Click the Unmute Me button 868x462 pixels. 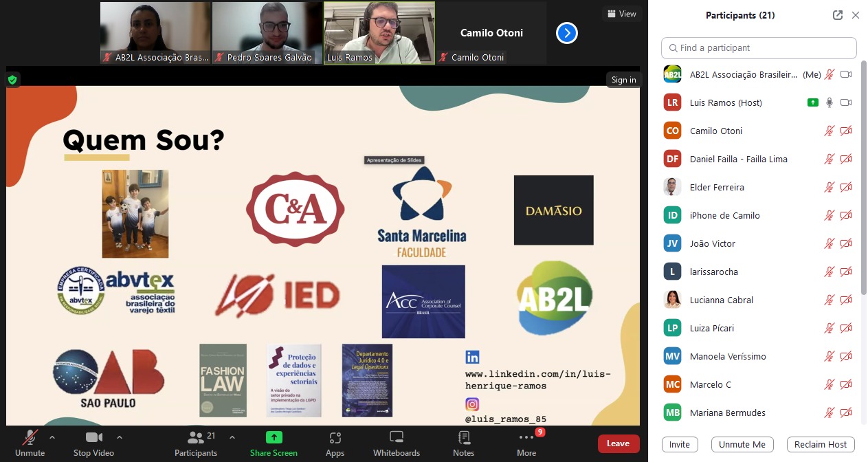point(742,444)
